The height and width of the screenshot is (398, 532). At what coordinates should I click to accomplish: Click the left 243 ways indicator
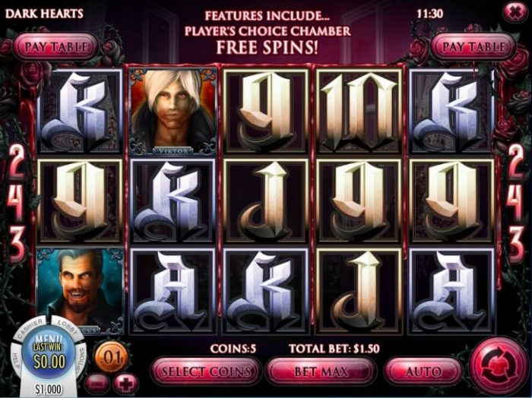tap(16, 204)
